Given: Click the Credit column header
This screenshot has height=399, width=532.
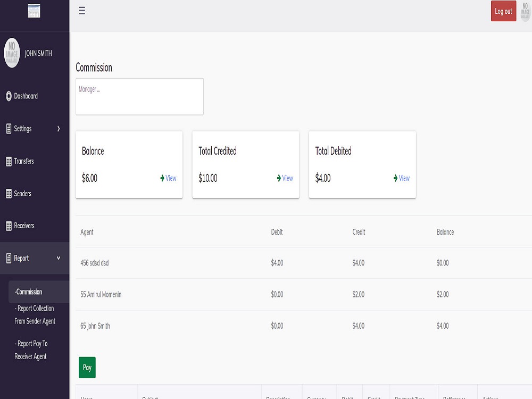Looking at the screenshot, I should pos(359,232).
